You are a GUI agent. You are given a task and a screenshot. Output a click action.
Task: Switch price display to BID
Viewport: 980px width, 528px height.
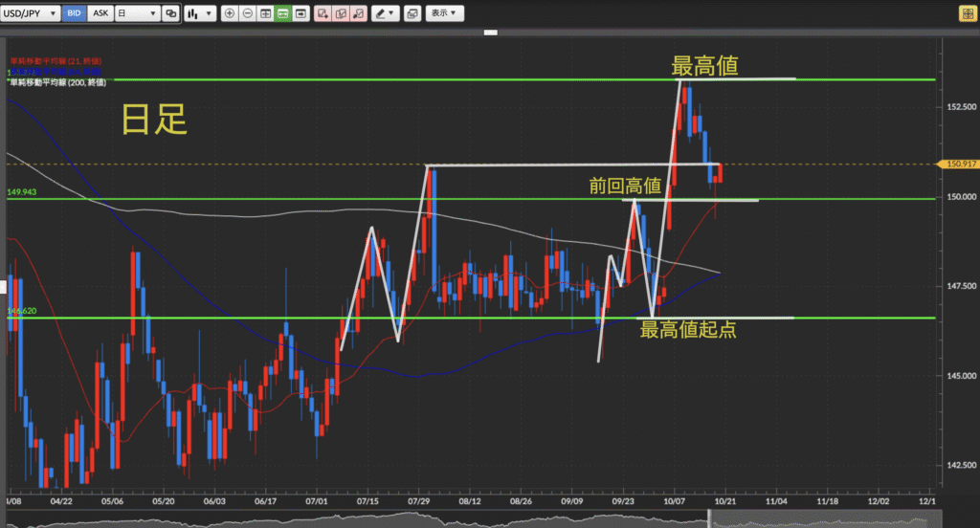point(76,14)
